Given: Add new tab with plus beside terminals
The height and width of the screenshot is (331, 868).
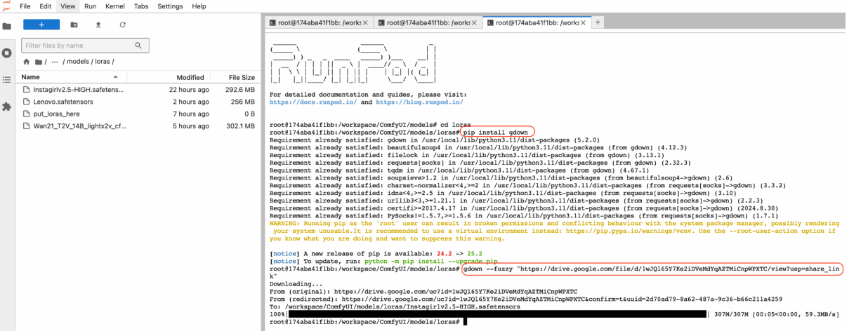Looking at the screenshot, I should pyautogui.click(x=598, y=22).
